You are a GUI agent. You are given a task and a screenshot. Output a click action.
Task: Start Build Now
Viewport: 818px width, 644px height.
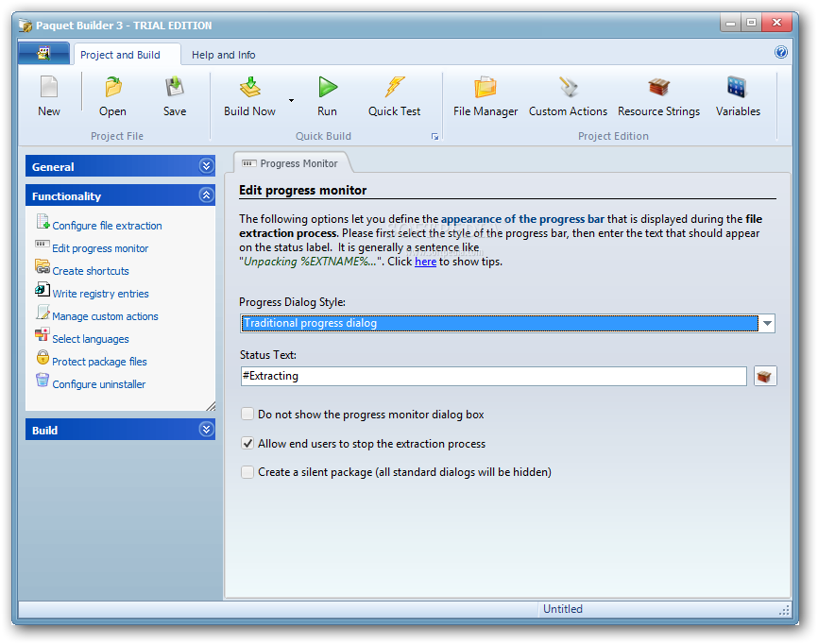[250, 87]
